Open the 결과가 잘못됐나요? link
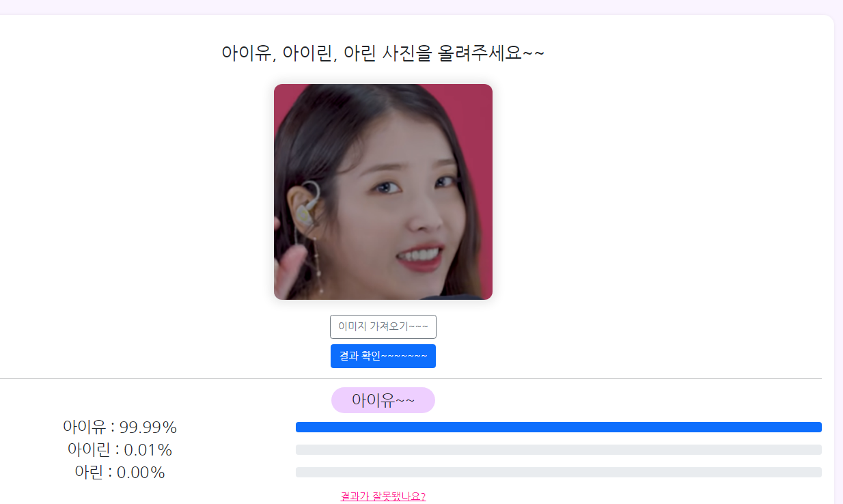 pos(383,496)
